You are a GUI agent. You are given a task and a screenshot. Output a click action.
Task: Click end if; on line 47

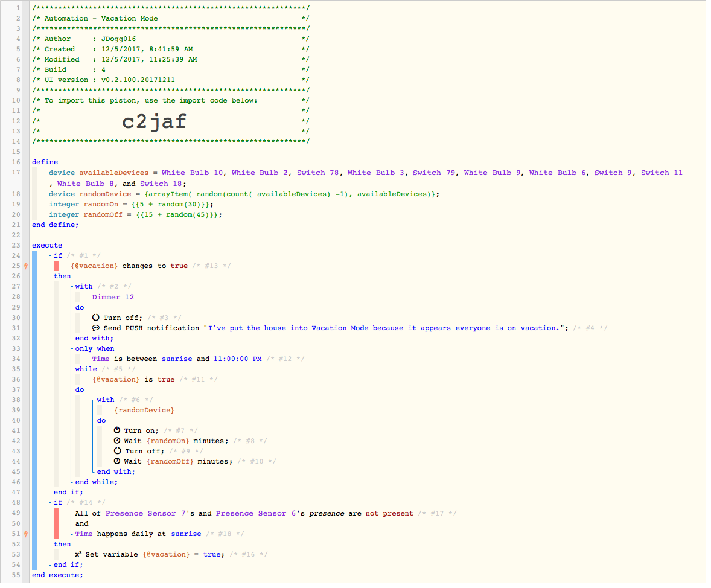pyautogui.click(x=68, y=493)
